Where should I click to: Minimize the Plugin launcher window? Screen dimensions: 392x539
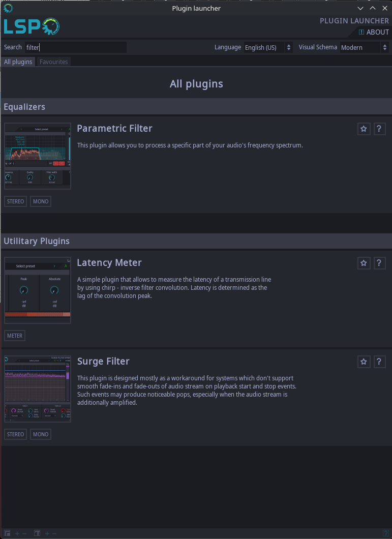360,8
